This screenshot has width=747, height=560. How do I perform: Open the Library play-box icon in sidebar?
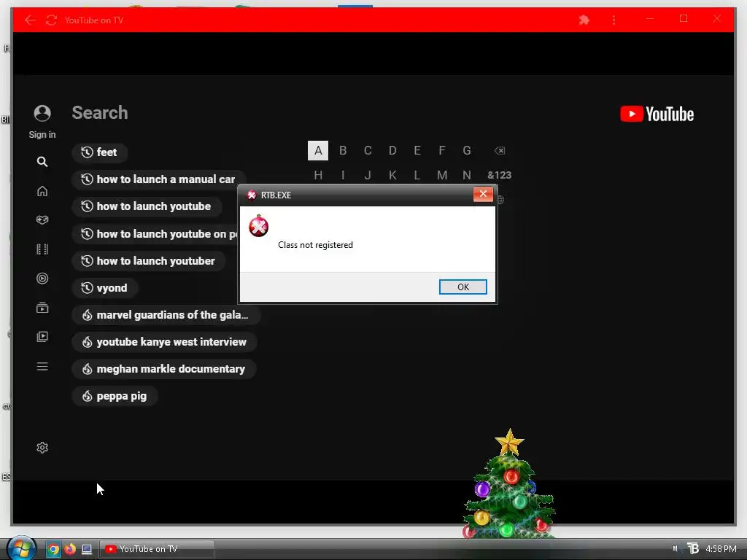(x=42, y=337)
